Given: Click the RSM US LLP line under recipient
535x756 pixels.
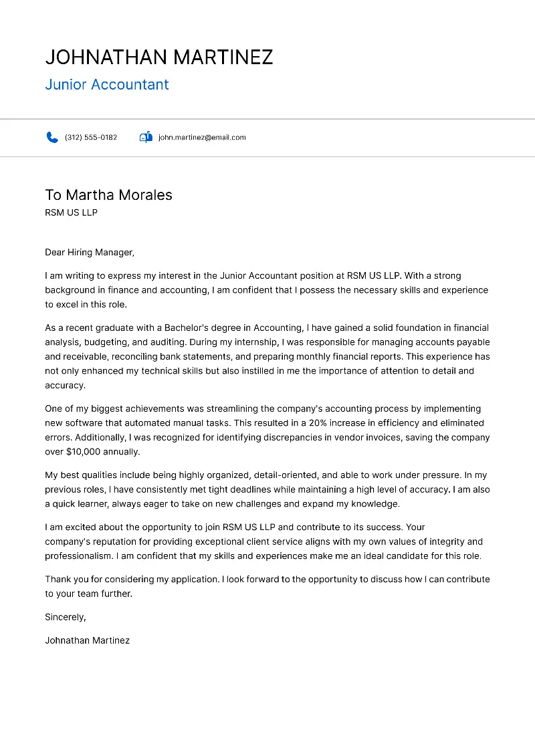Looking at the screenshot, I should 71,213.
